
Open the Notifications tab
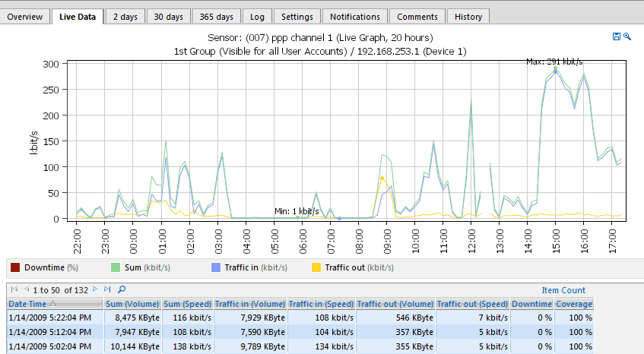coord(355,17)
